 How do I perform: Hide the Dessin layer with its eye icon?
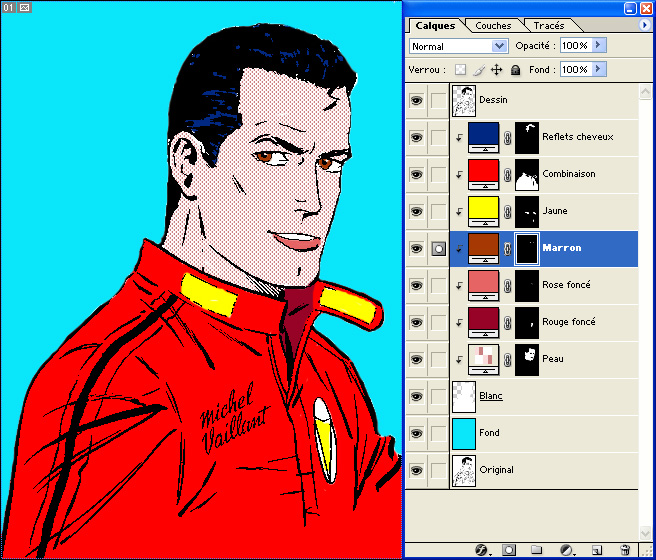pos(416,100)
